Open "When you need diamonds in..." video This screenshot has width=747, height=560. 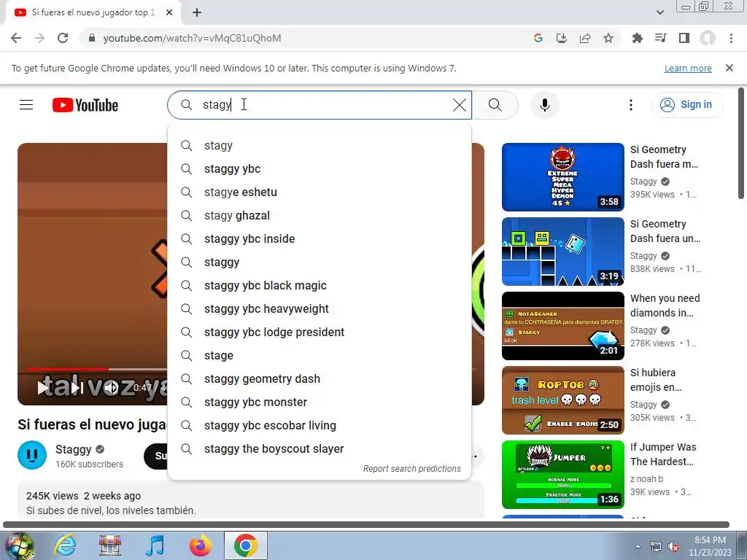[x=665, y=306]
